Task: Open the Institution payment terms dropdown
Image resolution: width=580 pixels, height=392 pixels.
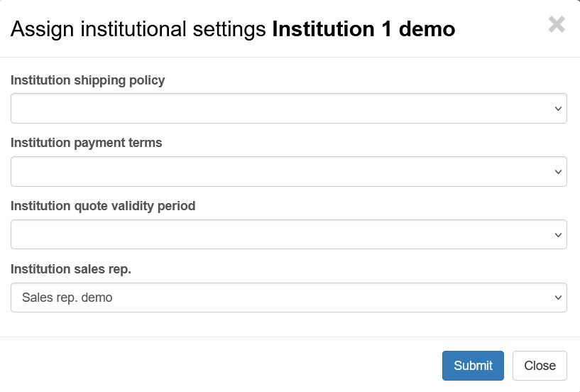Action: pyautogui.click(x=288, y=172)
